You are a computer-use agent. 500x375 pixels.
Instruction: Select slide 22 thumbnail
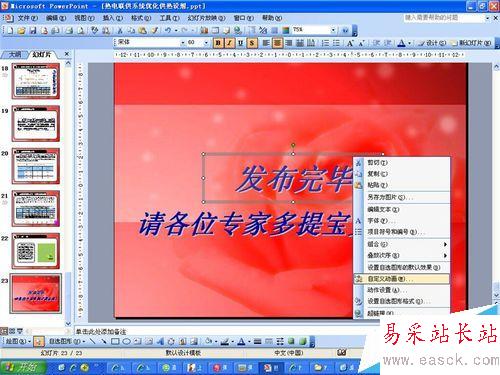(36, 251)
